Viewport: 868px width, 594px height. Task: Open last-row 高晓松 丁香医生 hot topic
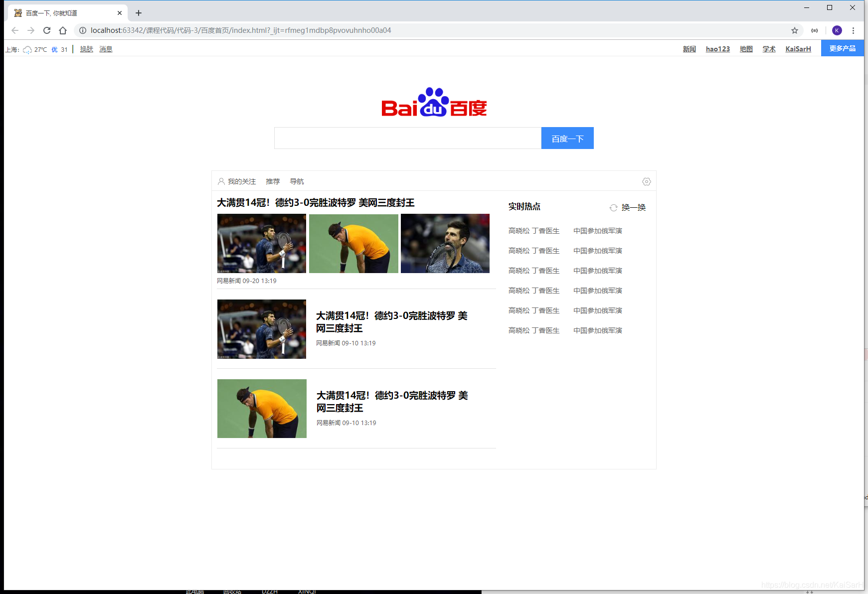(x=534, y=330)
